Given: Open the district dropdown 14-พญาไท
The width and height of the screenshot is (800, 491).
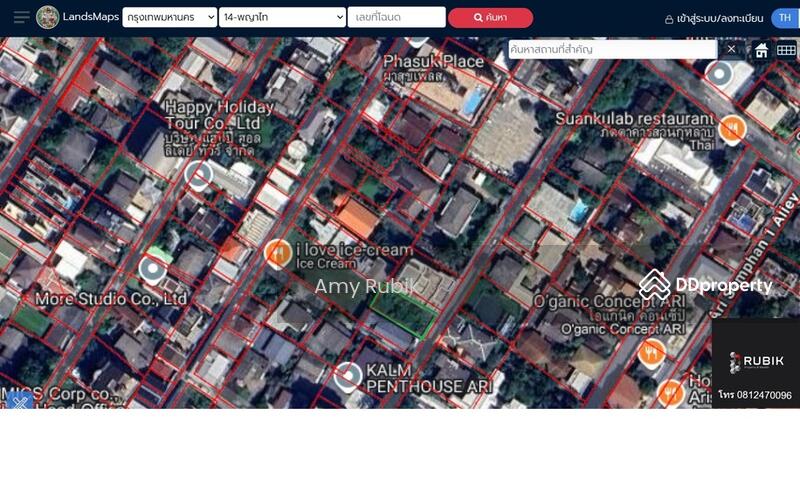Looking at the screenshot, I should click(x=282, y=17).
